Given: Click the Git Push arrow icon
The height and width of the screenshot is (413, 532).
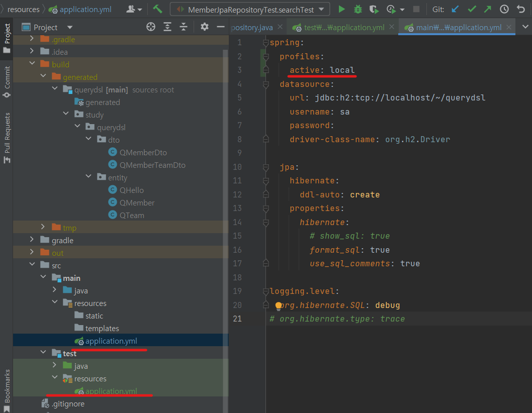Looking at the screenshot, I should 488,9.
